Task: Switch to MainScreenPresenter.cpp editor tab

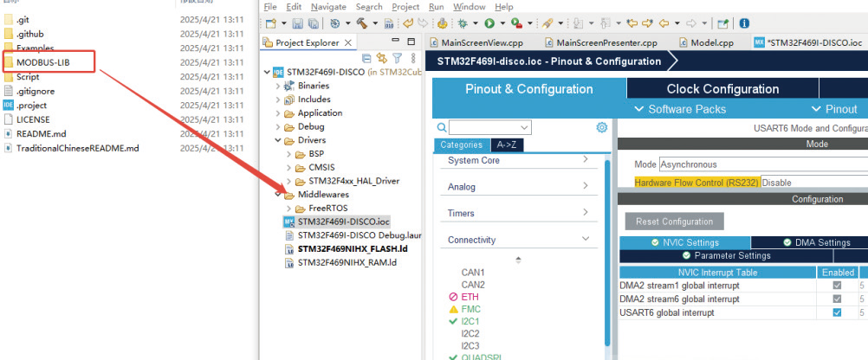Action: [601, 42]
